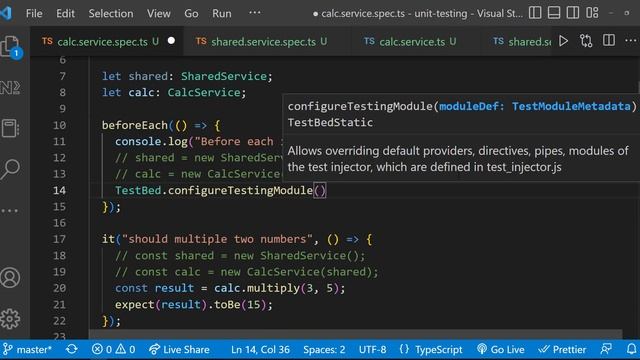The width and height of the screenshot is (640, 360).
Task: Click the Prettier status item
Action: pyautogui.click(x=562, y=349)
